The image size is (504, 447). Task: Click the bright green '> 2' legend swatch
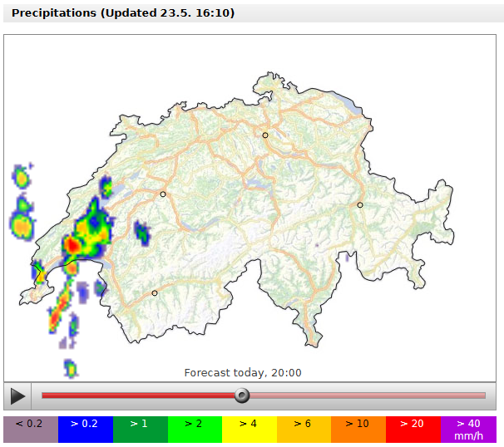pos(194,430)
